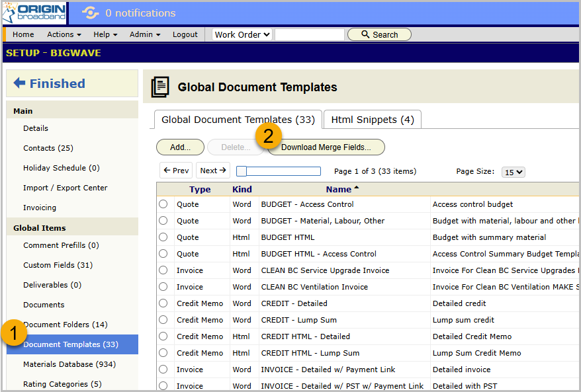
Task: Click the 'Detailed credit' description cell
Action: (x=459, y=303)
